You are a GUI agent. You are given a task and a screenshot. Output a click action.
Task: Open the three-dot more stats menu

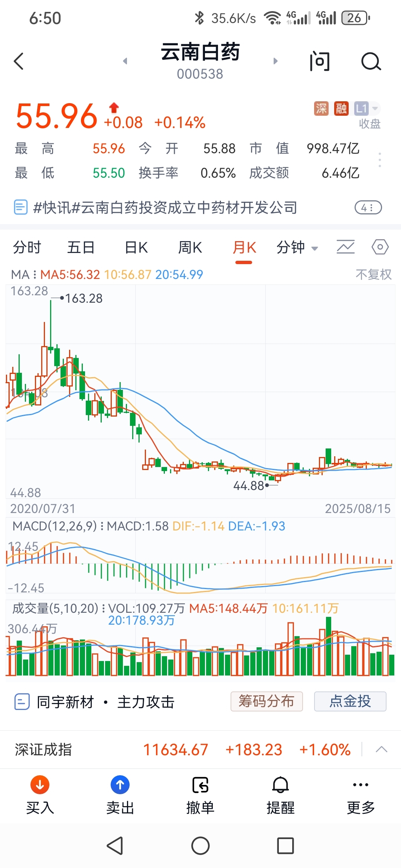379,160
